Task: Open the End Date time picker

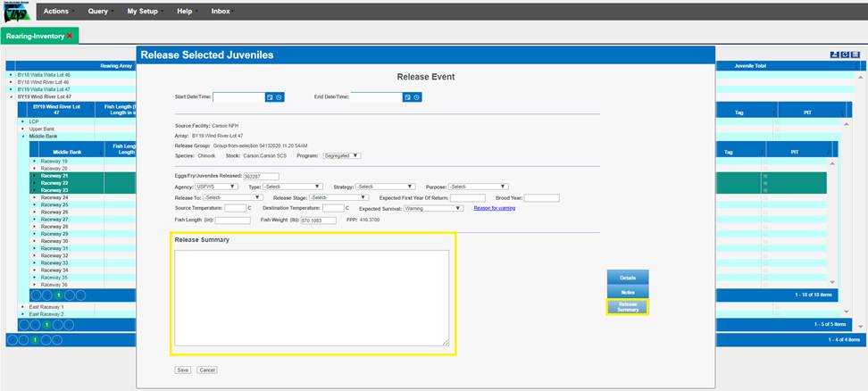Action: click(x=416, y=96)
